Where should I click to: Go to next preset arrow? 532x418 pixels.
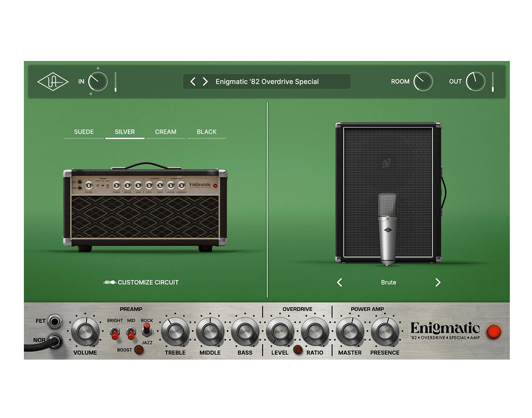click(205, 81)
